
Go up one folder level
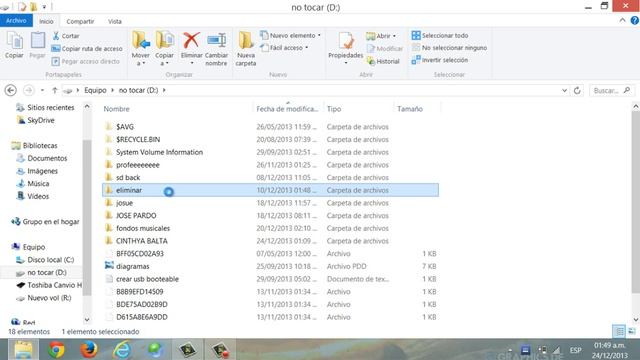coord(55,90)
